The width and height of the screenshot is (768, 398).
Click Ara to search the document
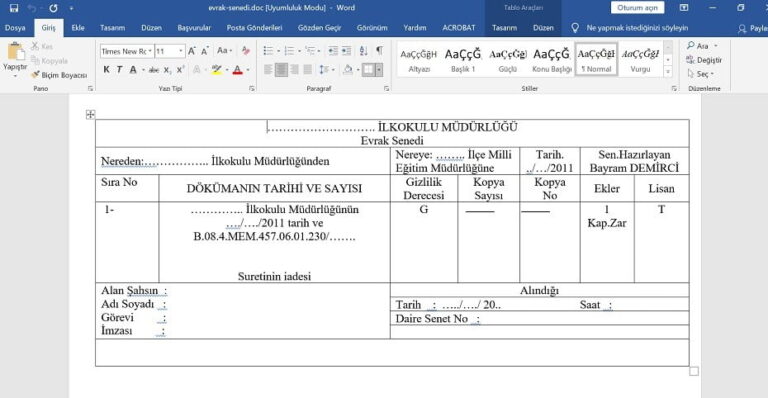point(701,46)
